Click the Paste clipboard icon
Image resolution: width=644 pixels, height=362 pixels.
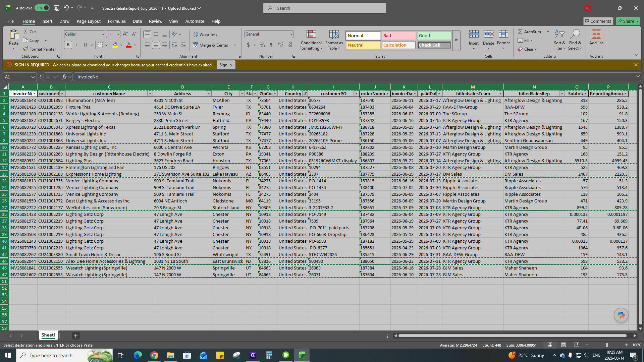coord(14,34)
